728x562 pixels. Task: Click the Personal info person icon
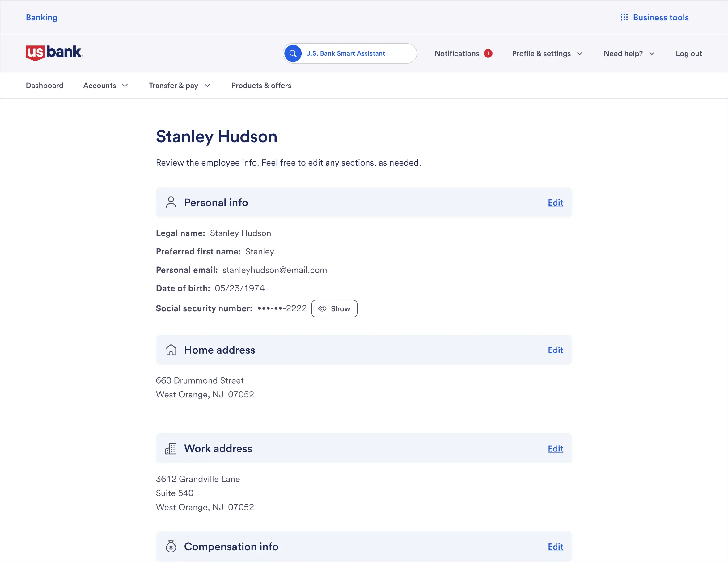171,203
